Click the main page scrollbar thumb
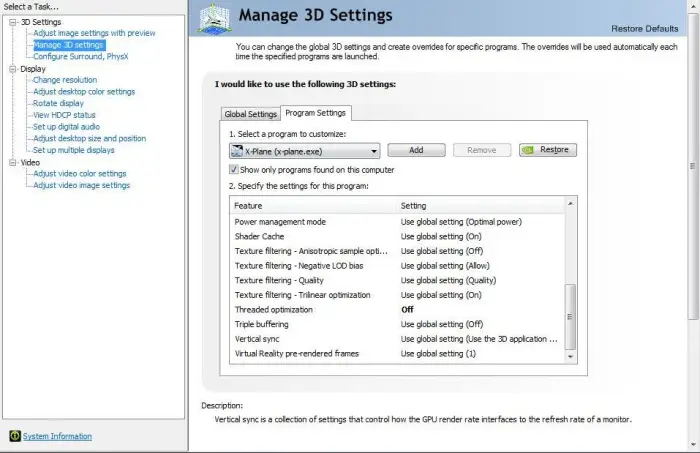The width and height of the screenshot is (700, 453). pyautogui.click(x=693, y=166)
